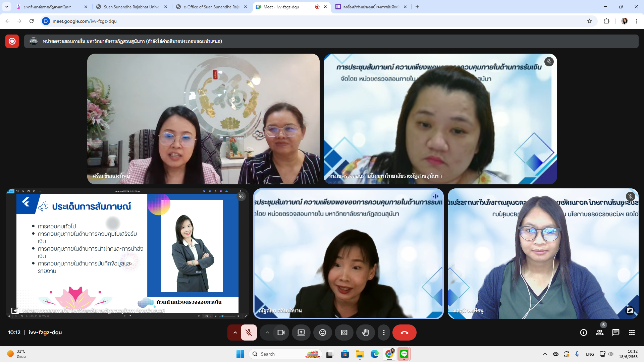Open the activities grid icon

[632, 333]
